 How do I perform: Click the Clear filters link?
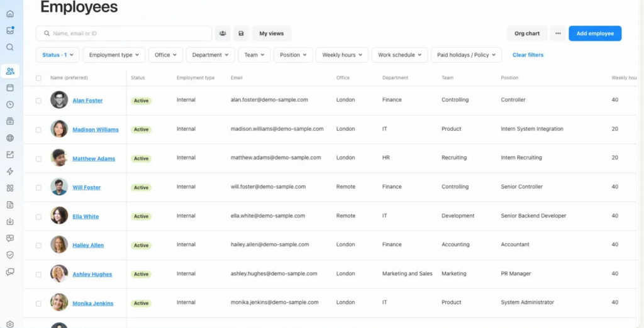(x=528, y=55)
